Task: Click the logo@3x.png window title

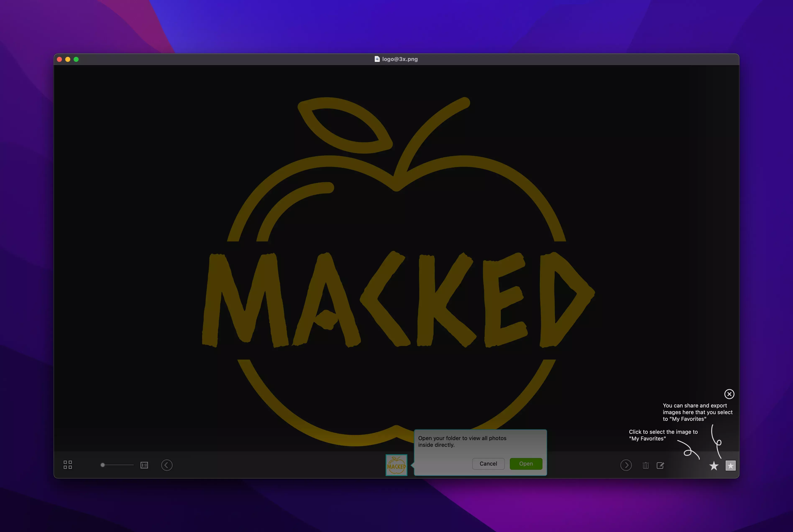Action: click(400, 59)
